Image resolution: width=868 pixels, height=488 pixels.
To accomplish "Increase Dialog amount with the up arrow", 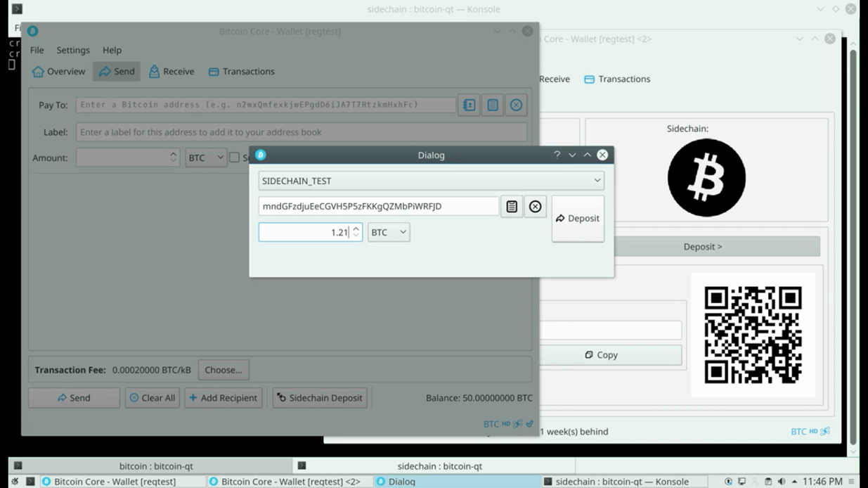I will (356, 228).
